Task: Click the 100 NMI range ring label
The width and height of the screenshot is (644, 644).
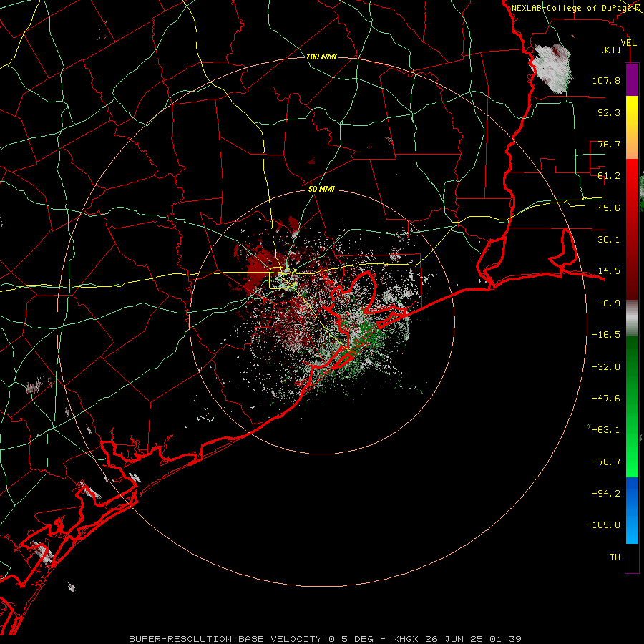Action: (x=321, y=57)
